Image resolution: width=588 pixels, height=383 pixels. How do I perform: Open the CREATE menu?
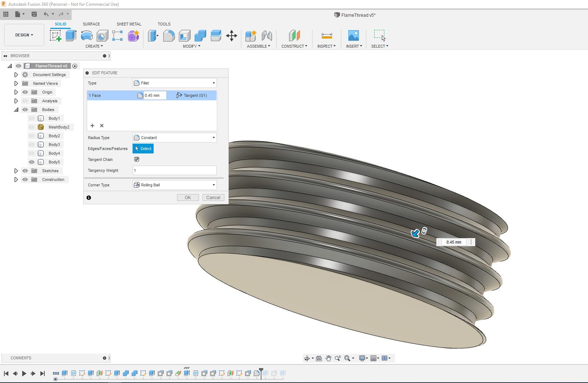(94, 46)
